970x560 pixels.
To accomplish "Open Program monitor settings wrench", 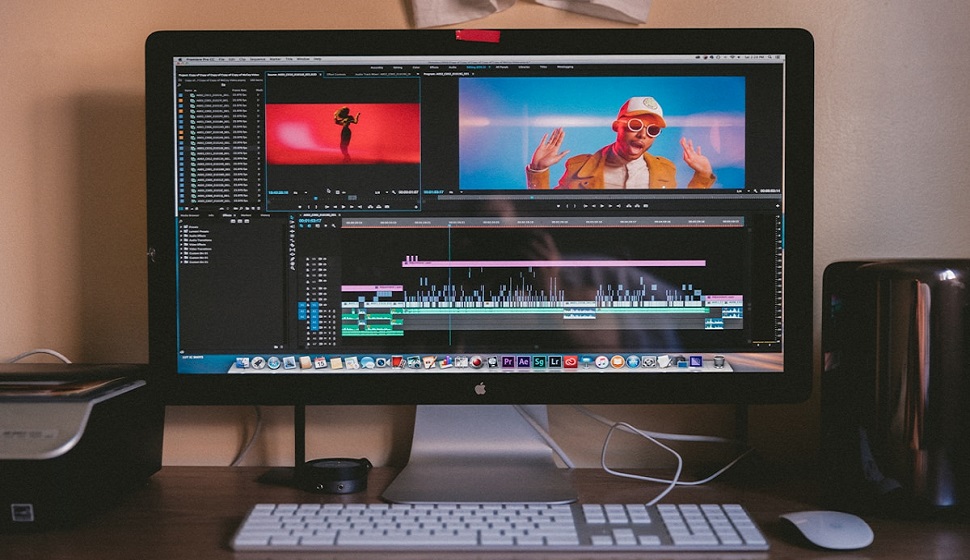I will [755, 191].
